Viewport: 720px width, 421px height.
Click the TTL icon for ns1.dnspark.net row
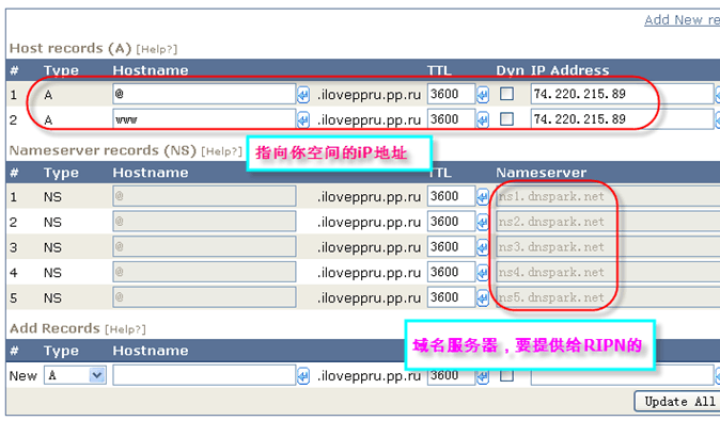pos(482,196)
